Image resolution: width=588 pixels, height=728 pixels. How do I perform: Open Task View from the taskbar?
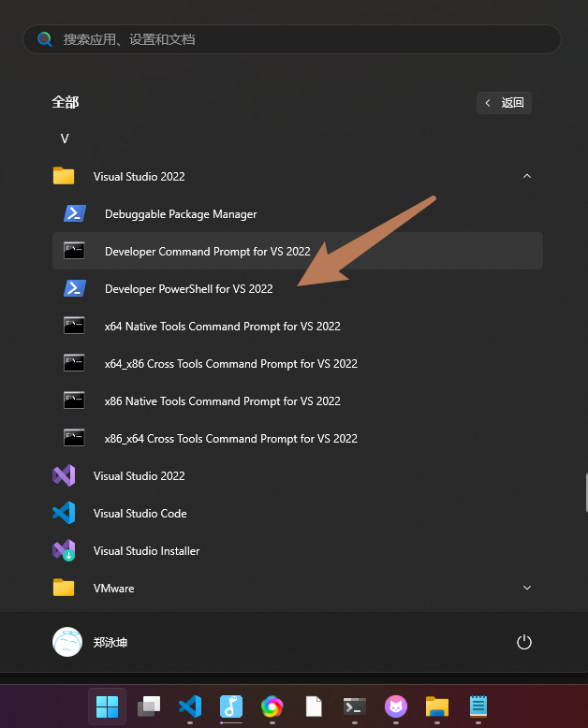(149, 706)
